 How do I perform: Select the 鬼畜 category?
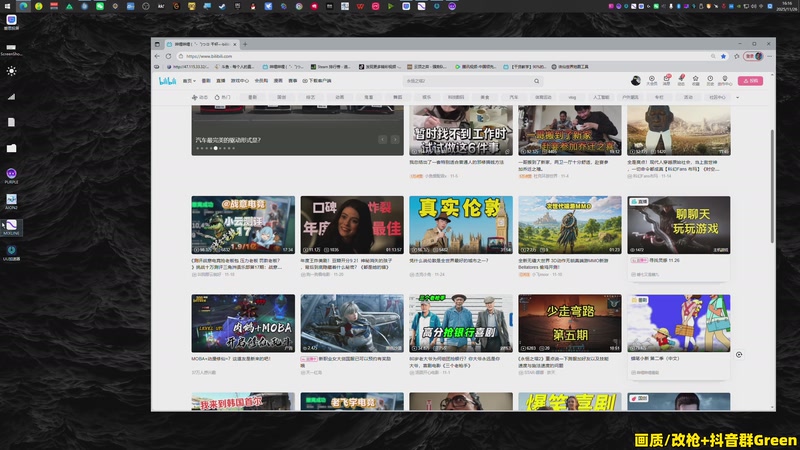click(x=368, y=97)
